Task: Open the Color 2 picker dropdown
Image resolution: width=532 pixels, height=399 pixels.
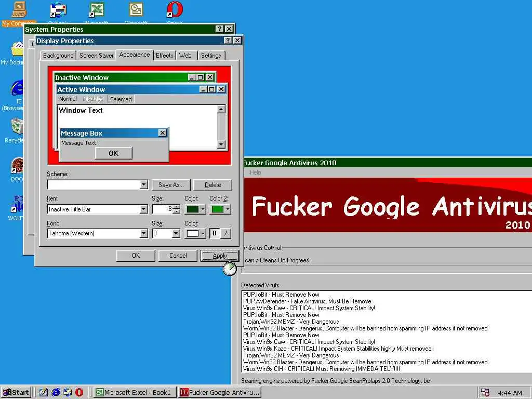Action: coord(220,209)
